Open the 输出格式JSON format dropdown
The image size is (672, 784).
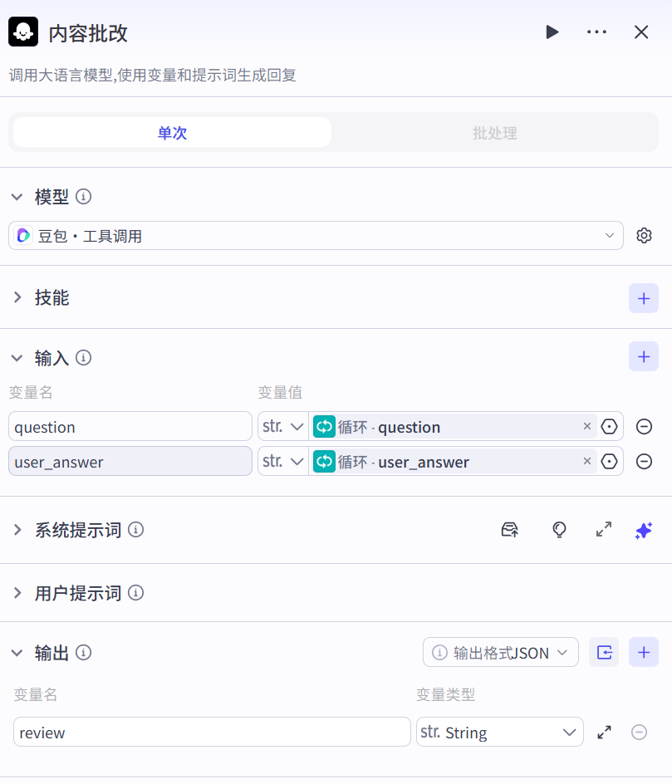coord(501,653)
